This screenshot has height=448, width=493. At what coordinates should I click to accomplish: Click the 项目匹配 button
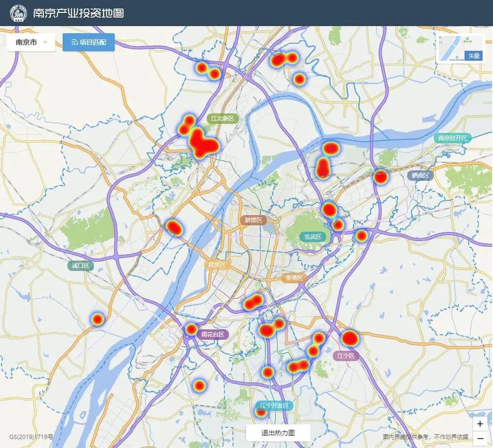click(89, 42)
